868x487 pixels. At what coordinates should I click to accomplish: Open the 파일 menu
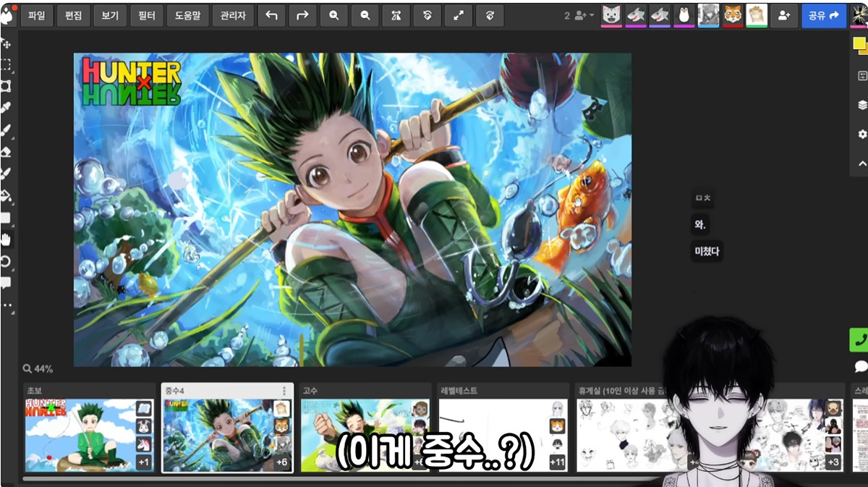[x=36, y=15]
